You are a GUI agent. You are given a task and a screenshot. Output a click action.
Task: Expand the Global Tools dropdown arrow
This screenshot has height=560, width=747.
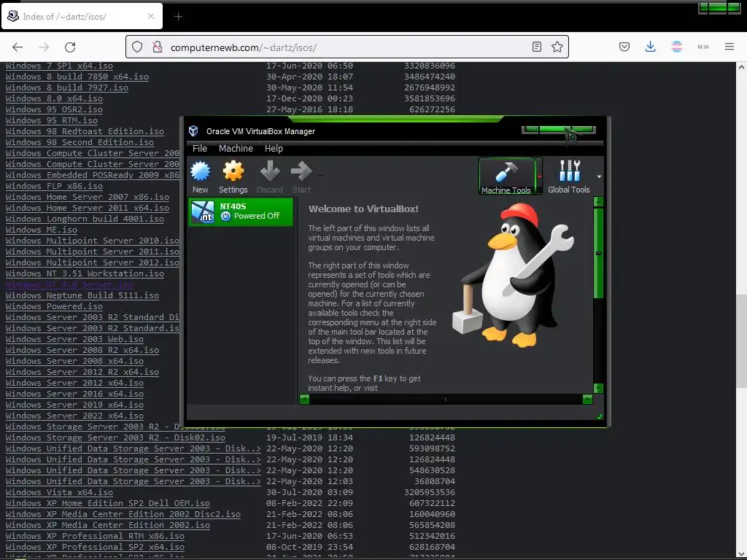pyautogui.click(x=599, y=176)
